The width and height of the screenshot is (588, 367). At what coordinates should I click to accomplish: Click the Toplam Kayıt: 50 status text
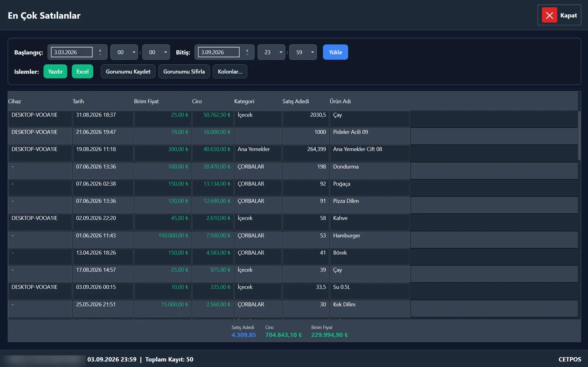point(169,359)
